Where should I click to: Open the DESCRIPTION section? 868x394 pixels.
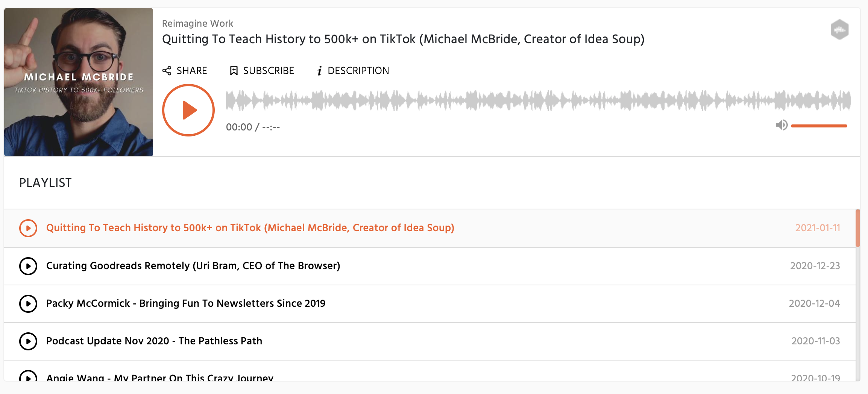(358, 71)
